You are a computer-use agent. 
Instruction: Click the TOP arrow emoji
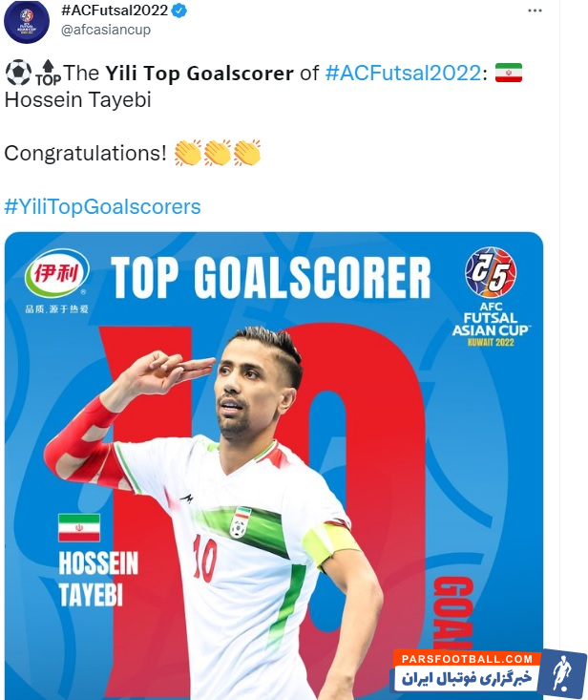48,73
